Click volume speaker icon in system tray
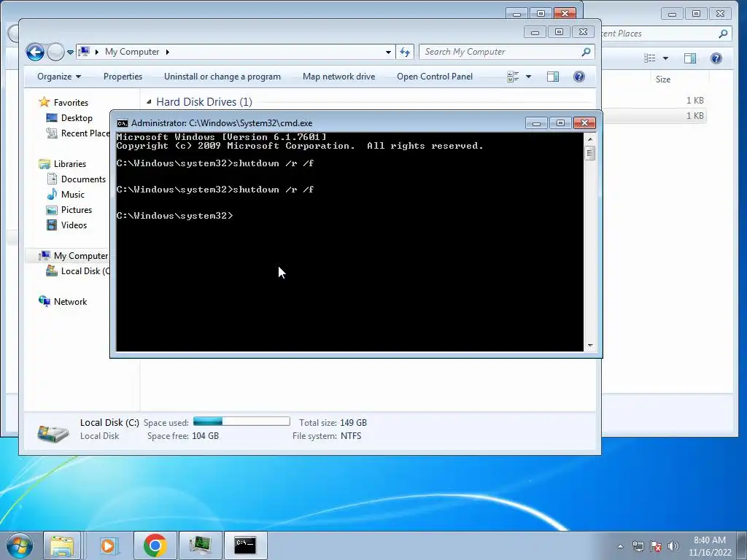Viewport: 747px width, 560px height. [x=673, y=546]
